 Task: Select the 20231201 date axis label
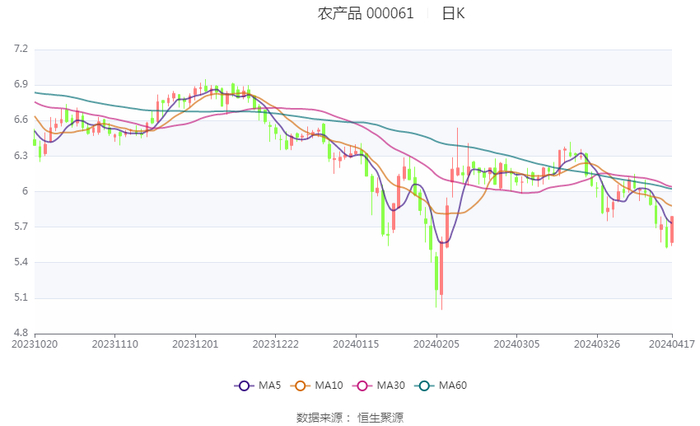[x=195, y=343]
